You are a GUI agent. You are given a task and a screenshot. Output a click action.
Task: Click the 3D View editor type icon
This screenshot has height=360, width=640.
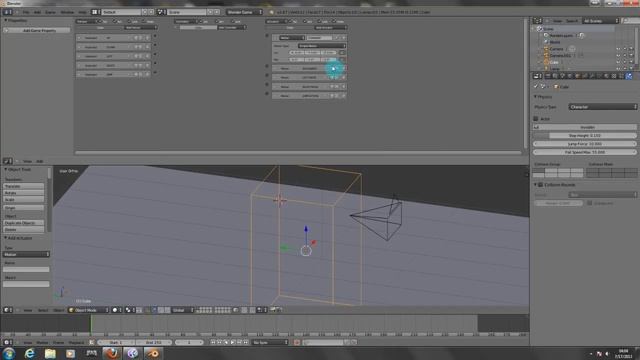[x=8, y=310]
